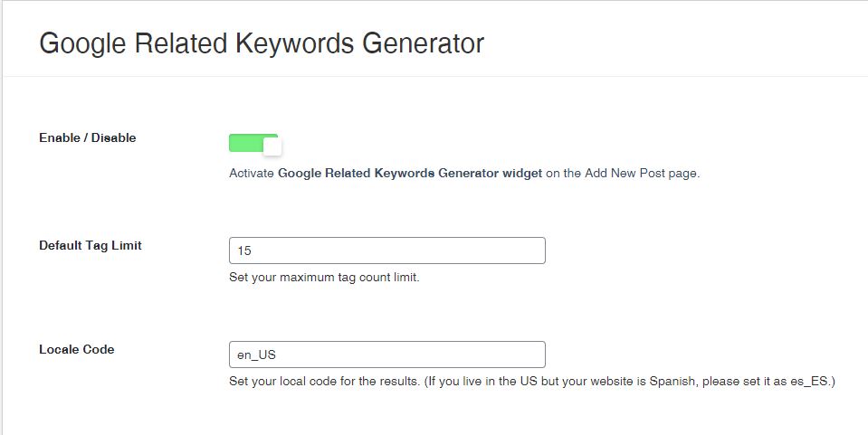Click the word "Activate" under the switch
The width and height of the screenshot is (868, 435).
coord(252,173)
